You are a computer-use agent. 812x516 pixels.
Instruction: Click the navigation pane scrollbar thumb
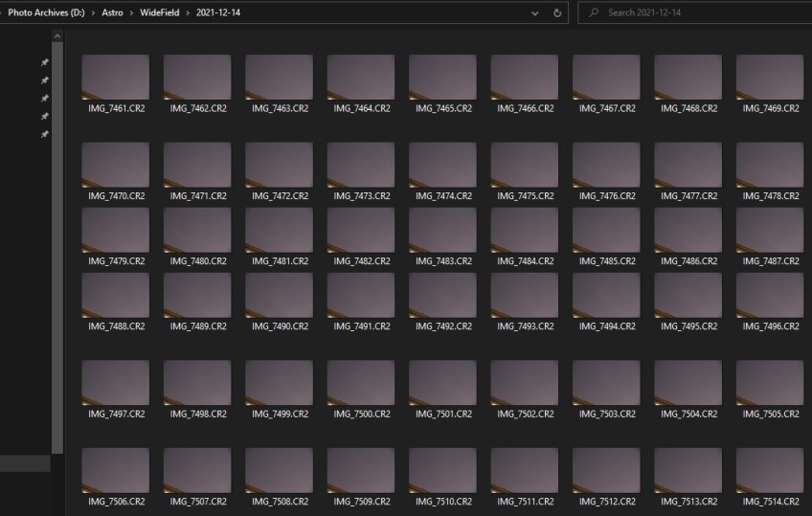coord(57,239)
